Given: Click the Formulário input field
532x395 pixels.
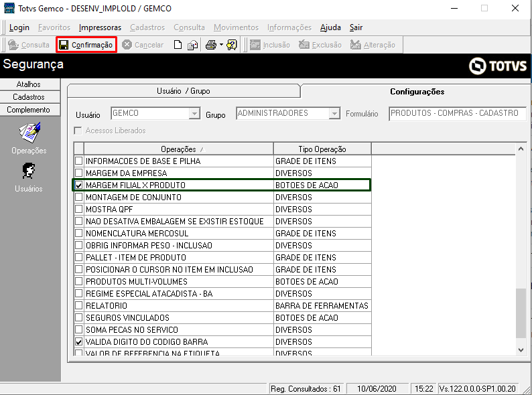Looking at the screenshot, I should click(458, 113).
